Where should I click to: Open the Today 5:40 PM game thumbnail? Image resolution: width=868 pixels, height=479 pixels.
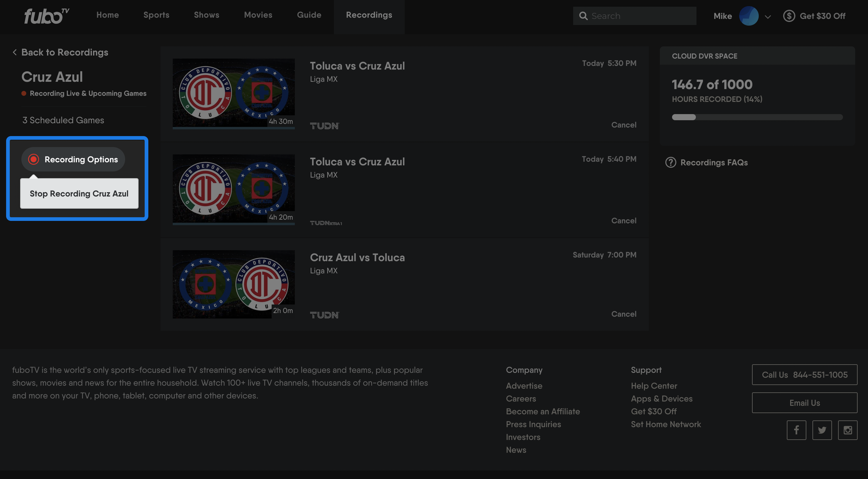click(233, 189)
